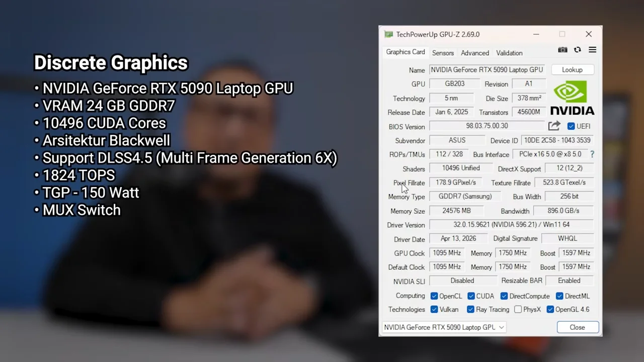Click the NVIDIA SLI value Disabled
This screenshot has height=362, width=644.
462,281
